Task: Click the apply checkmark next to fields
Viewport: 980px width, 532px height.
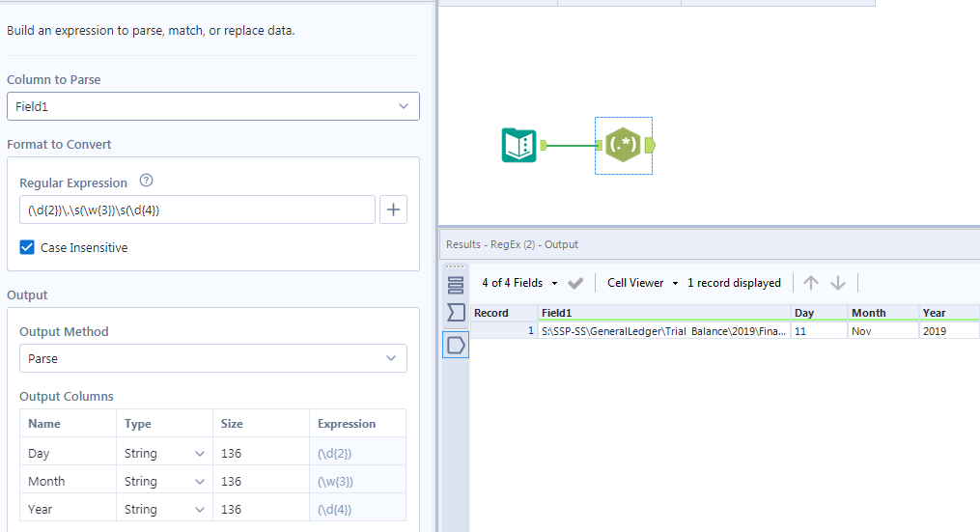Action: click(x=575, y=283)
